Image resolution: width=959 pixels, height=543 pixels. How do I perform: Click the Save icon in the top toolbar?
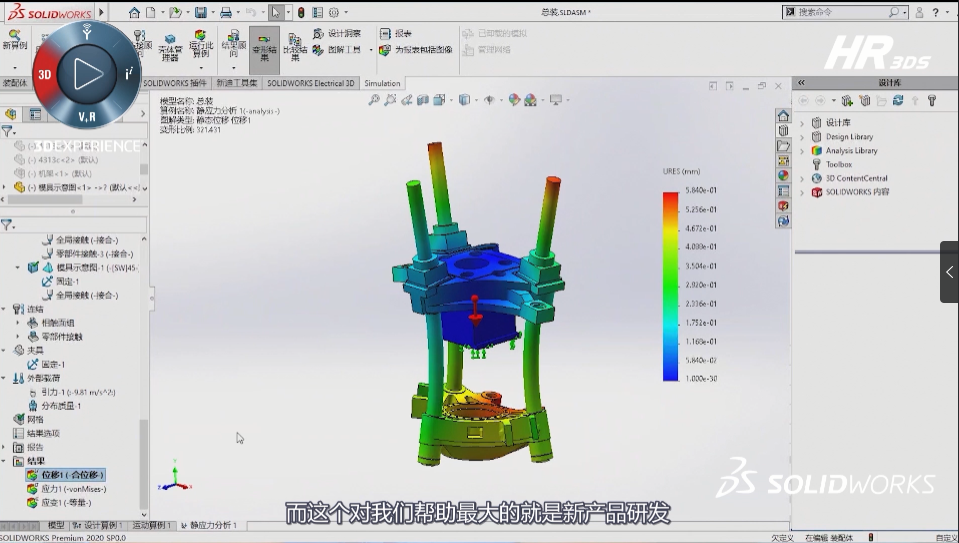tap(200, 12)
